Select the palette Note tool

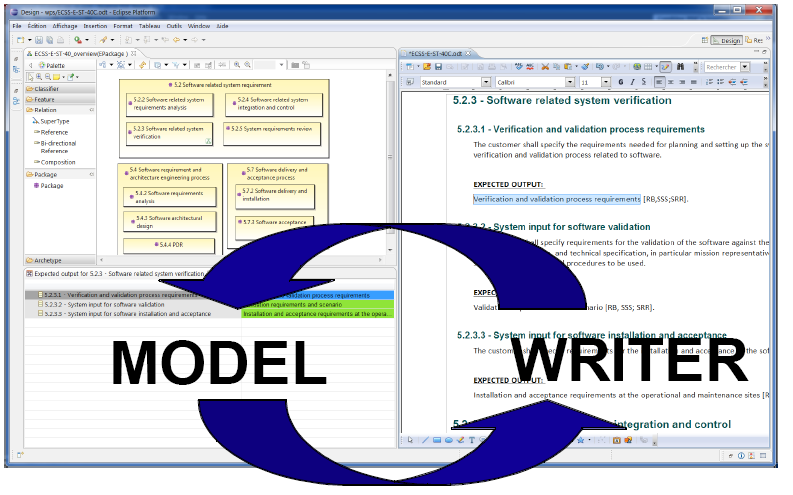(x=57, y=77)
